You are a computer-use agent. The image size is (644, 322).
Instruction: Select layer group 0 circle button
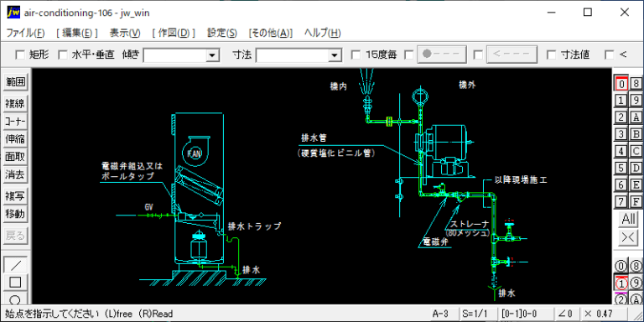coord(621,266)
